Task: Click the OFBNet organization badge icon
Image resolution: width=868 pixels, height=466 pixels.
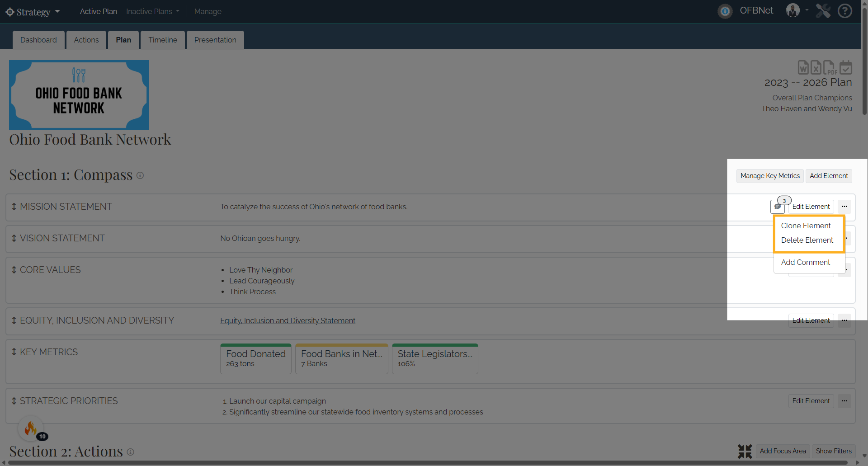Action: 725,11
